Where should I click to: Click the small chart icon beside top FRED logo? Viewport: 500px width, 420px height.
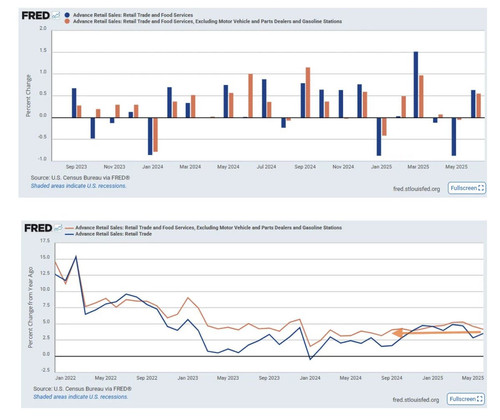point(56,15)
